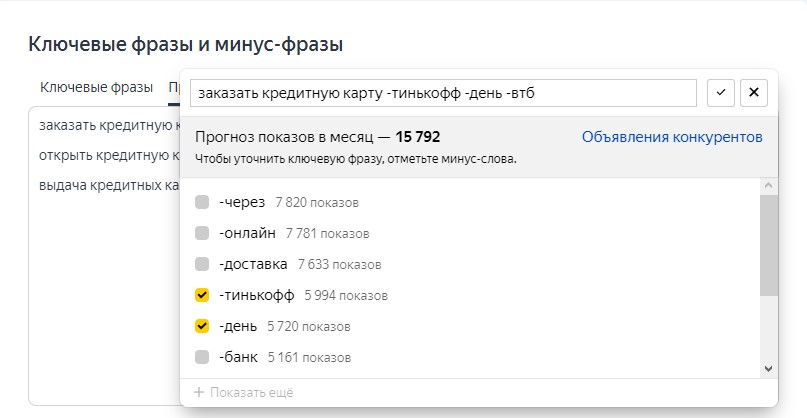Image resolution: width=807 pixels, height=418 pixels.
Task: Expand list with Показать ещё
Action: [251, 393]
